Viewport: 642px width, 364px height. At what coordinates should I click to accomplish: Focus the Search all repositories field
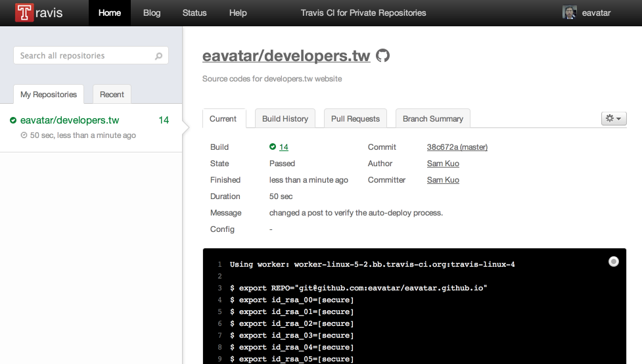[x=85, y=56]
